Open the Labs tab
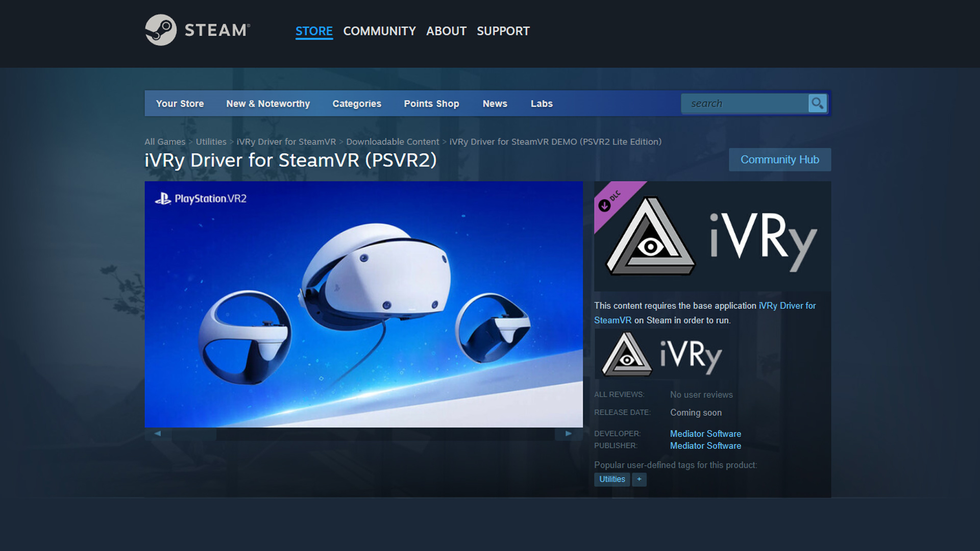The width and height of the screenshot is (980, 551). (542, 104)
